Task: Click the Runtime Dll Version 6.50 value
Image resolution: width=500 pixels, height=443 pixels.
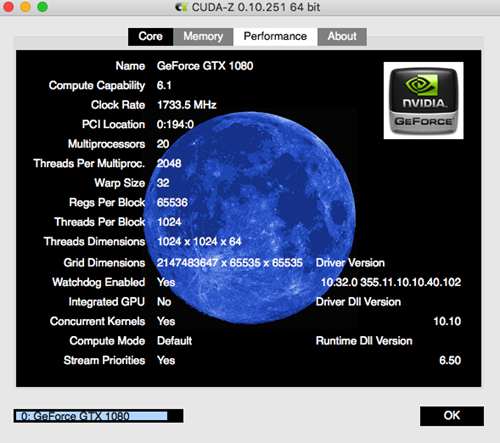Action: click(x=450, y=360)
